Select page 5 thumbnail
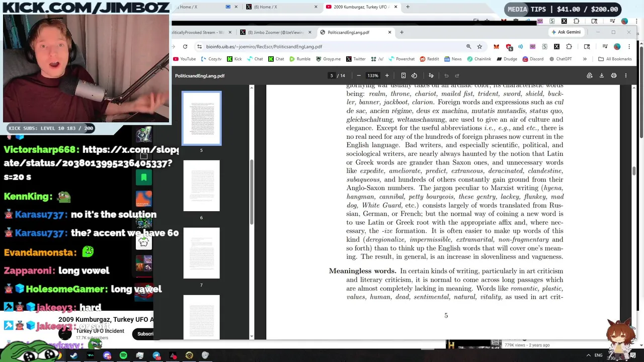 tap(201, 118)
